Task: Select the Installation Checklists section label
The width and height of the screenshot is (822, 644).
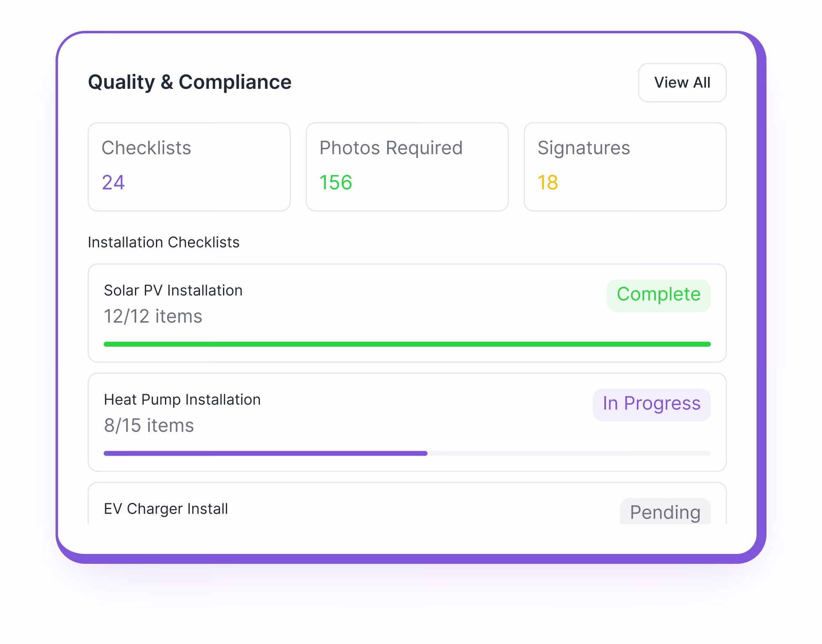Action: 163,242
